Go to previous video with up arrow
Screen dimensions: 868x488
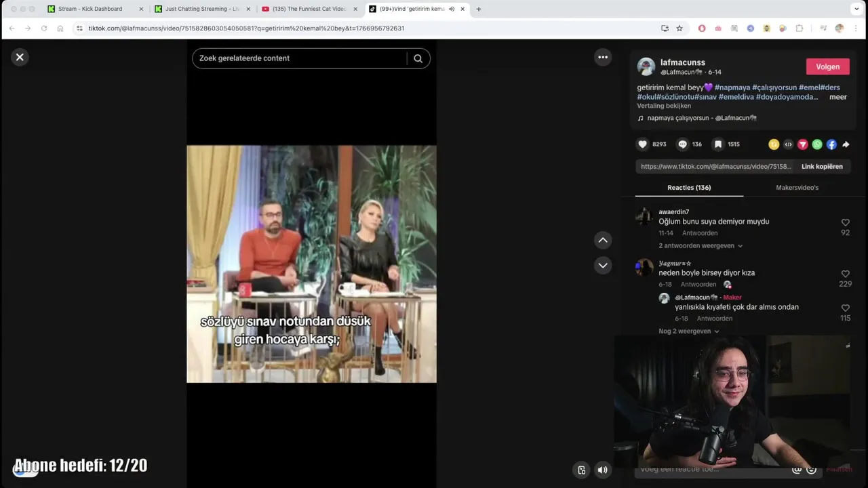click(603, 240)
